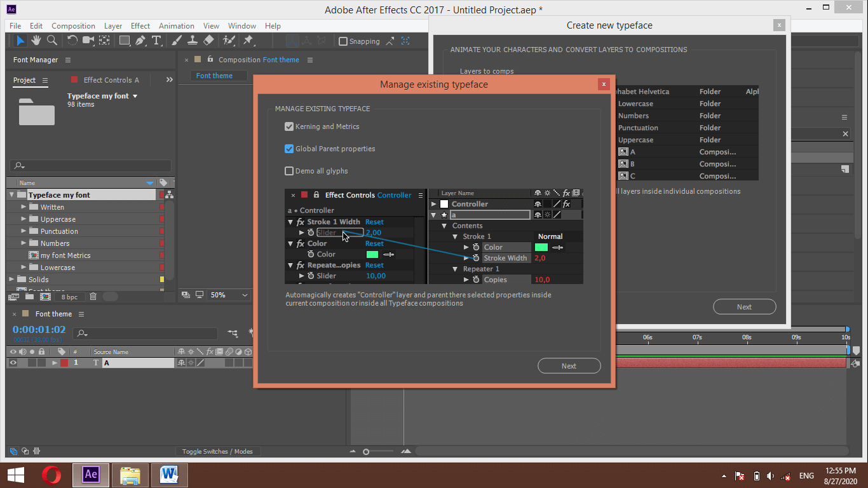
Task: Hide layer A with the eye toggle
Action: [13, 363]
